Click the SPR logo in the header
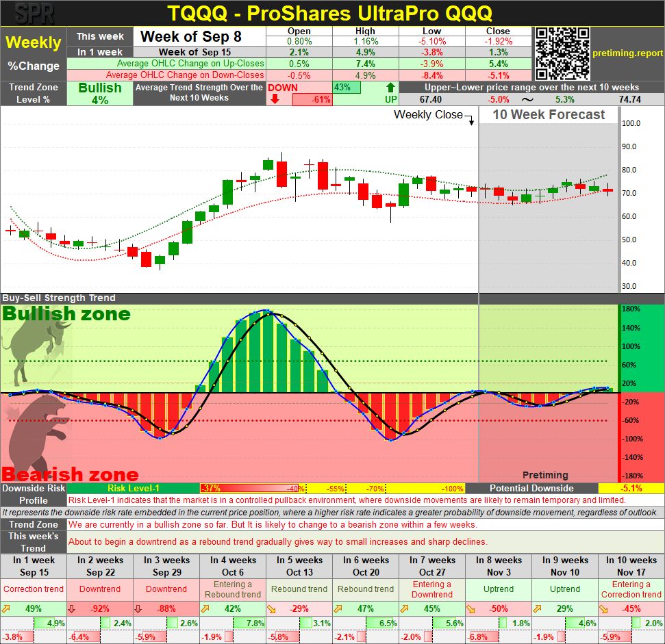Image resolution: width=665 pixels, height=644 pixels. [x=35, y=13]
